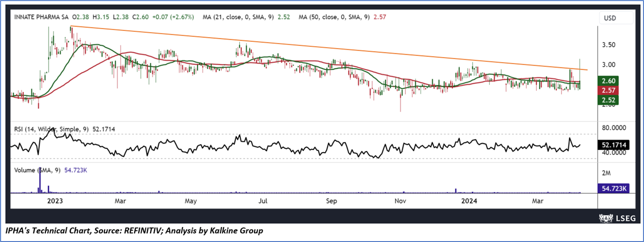This screenshot has height=242, width=644.
Task: Click the 54.723K volume value tag
Action: point(614,188)
